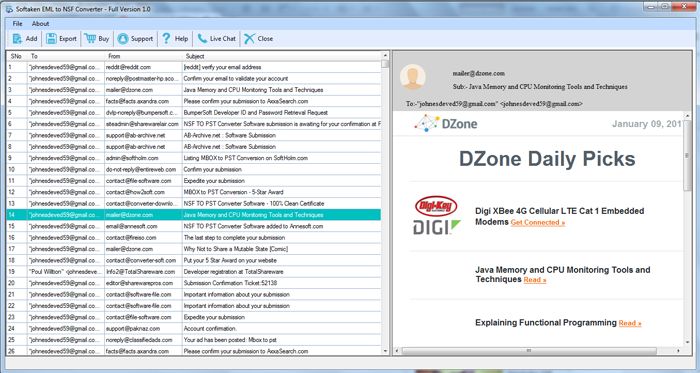The height and width of the screenshot is (373, 700).
Task: Click email list scroll down arrow
Action: [x=385, y=351]
